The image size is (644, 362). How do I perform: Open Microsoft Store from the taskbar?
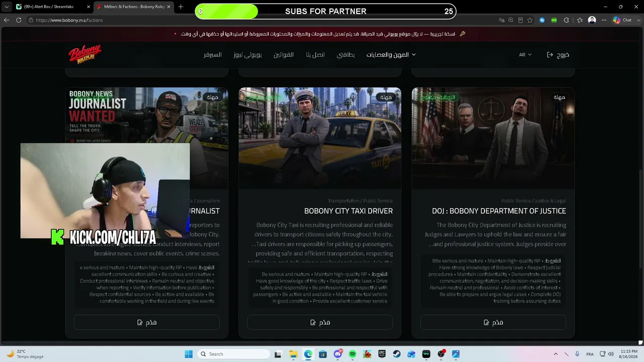coord(323,354)
